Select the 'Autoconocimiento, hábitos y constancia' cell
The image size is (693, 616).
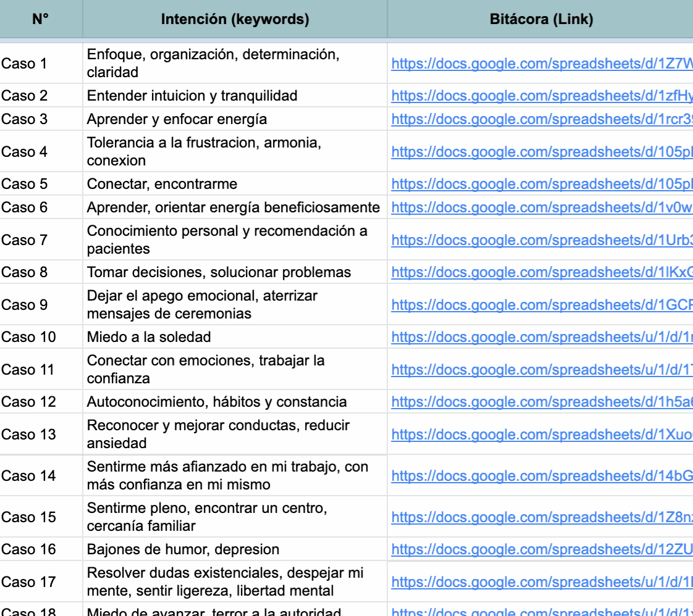coord(235,402)
